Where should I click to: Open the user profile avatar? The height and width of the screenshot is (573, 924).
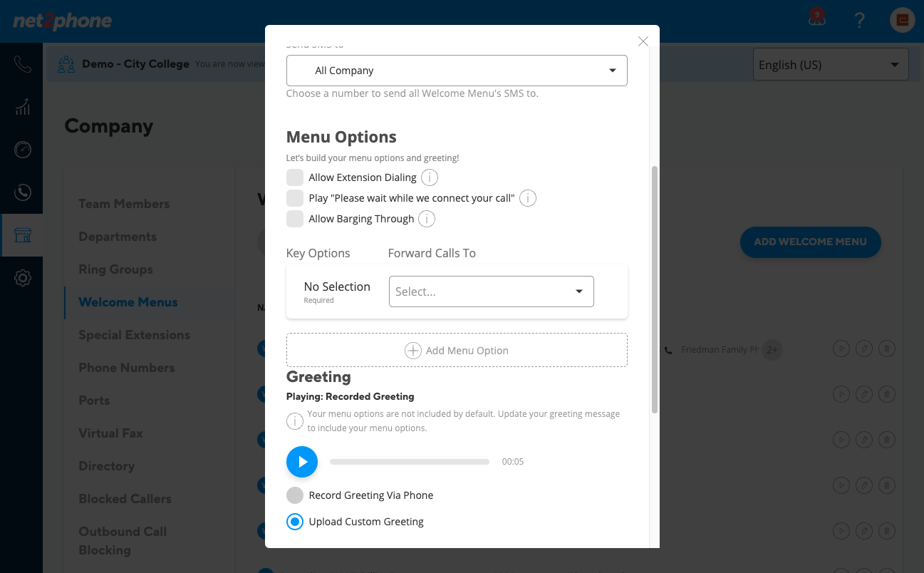(x=903, y=20)
